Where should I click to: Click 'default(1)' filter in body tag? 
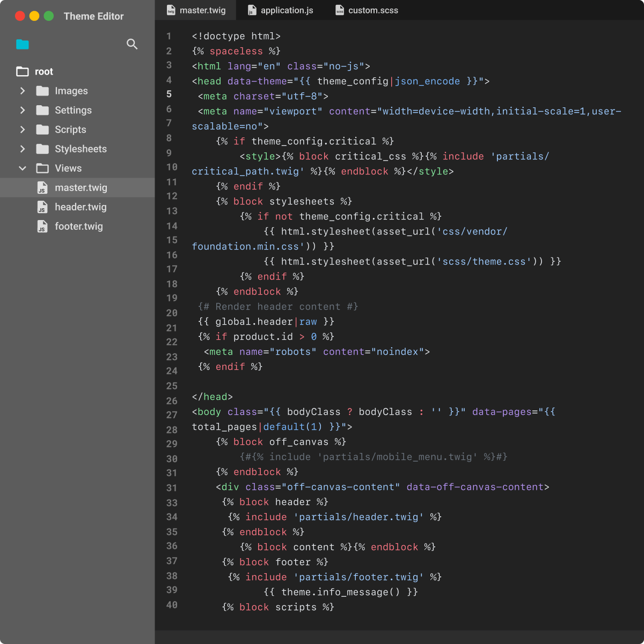[293, 427]
